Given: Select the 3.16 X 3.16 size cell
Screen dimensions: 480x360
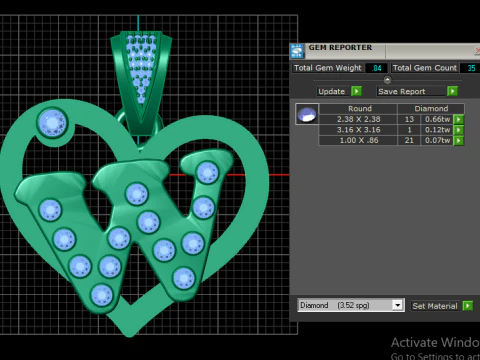Looking at the screenshot, I should (x=358, y=130).
